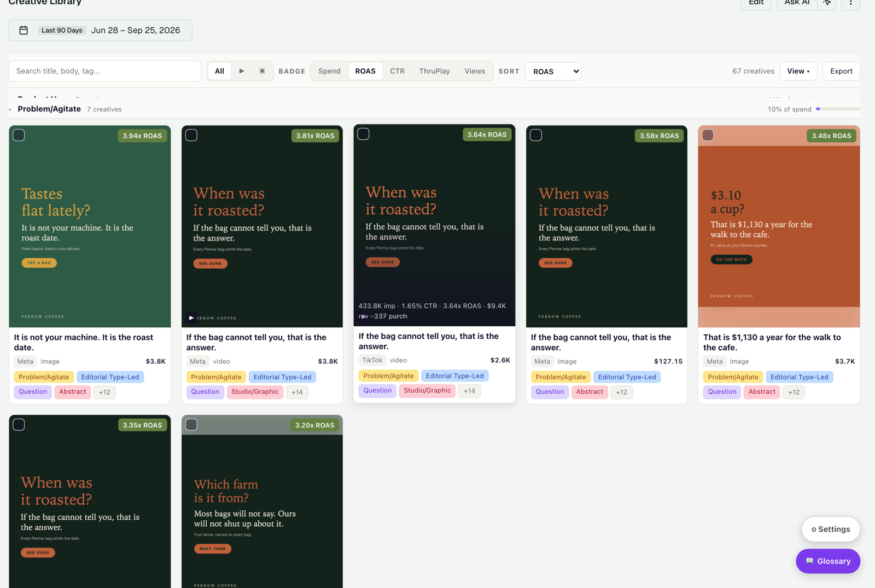Click the three-dot more options icon
This screenshot has width=875, height=588.
point(850,3)
